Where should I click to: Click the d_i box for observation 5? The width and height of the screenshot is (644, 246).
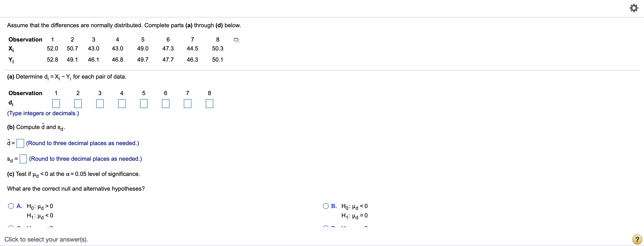[x=144, y=104]
